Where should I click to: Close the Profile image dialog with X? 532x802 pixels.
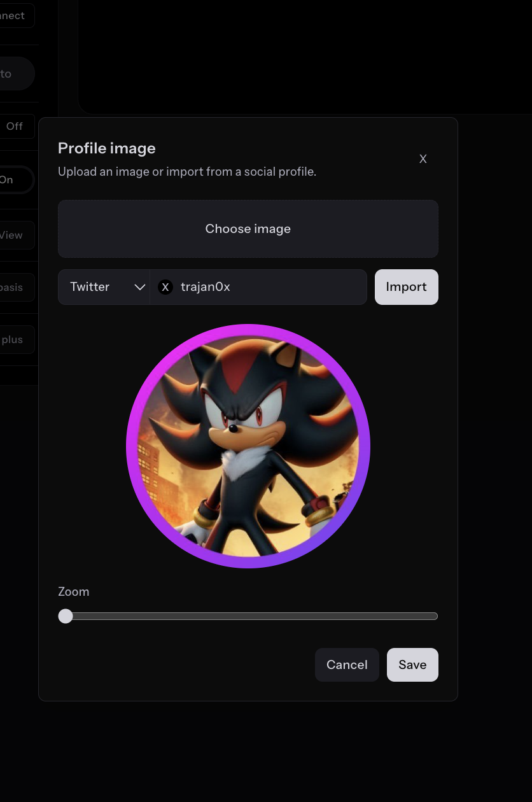(x=423, y=159)
